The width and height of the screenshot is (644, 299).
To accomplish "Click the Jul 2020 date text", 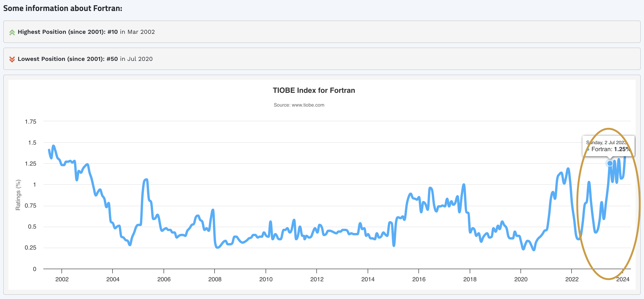I will tap(140, 59).
